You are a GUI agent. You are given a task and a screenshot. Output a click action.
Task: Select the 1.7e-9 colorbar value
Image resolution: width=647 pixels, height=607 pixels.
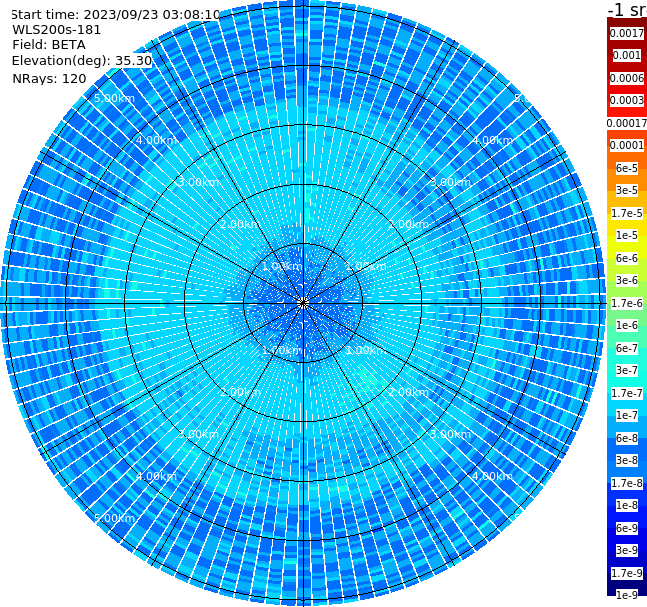[x=627, y=573]
